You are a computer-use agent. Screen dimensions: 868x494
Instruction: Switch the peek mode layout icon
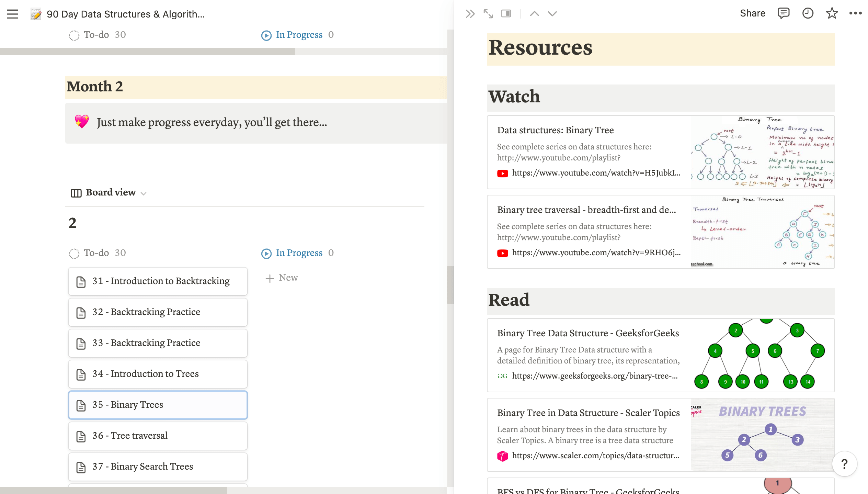(506, 14)
